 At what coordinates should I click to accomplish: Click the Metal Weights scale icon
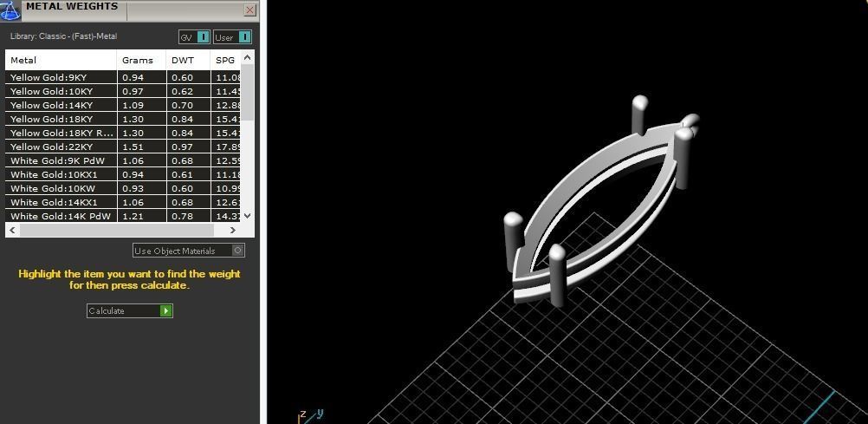click(x=10, y=10)
